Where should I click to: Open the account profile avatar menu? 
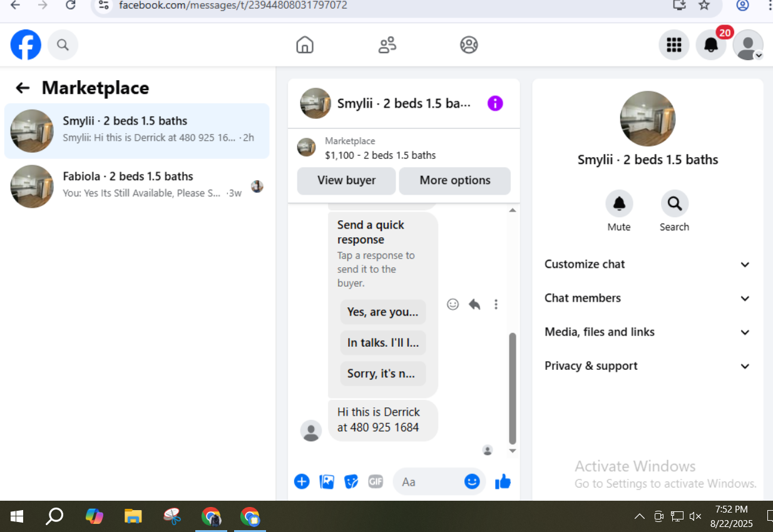(748, 45)
